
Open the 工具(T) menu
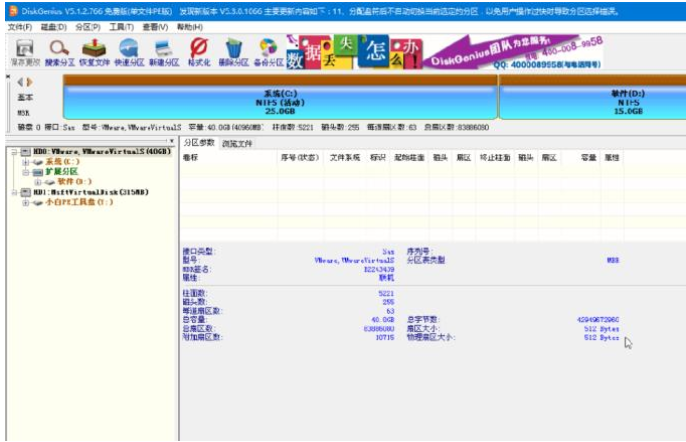[122, 27]
